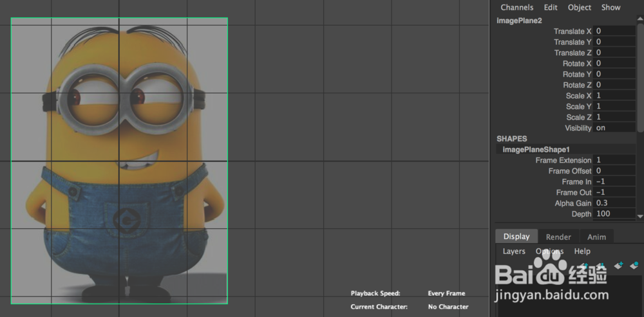Open the Channels menu

click(516, 7)
